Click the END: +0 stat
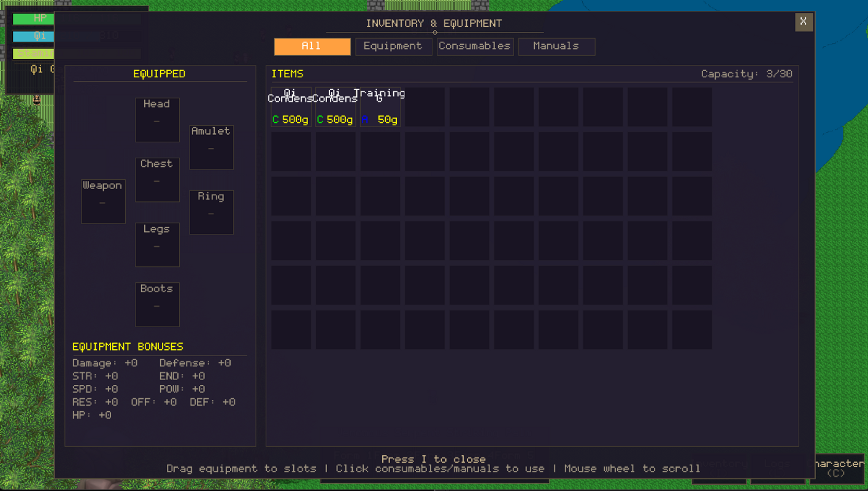This screenshot has height=491, width=868. coord(182,376)
